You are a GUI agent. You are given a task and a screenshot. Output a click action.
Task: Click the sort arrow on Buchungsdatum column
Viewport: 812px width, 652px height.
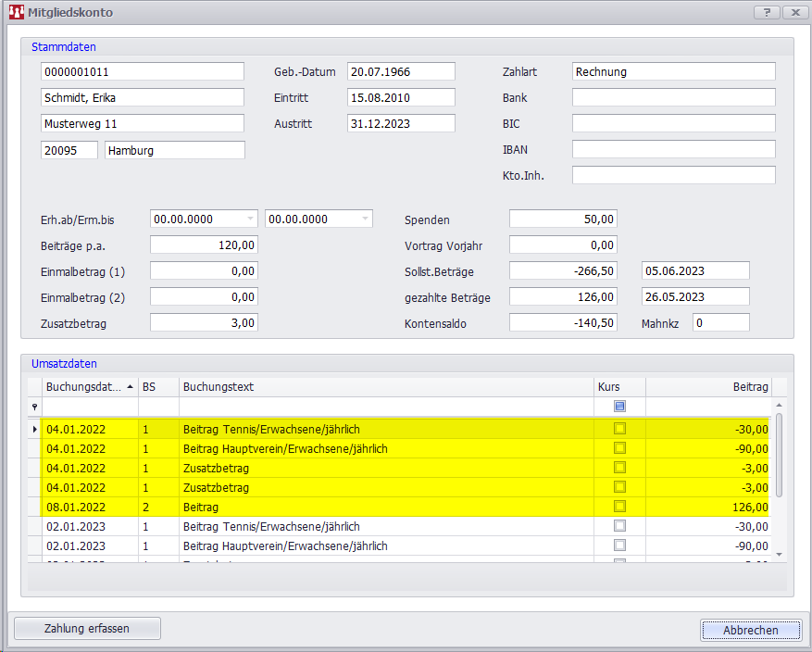[x=130, y=386]
